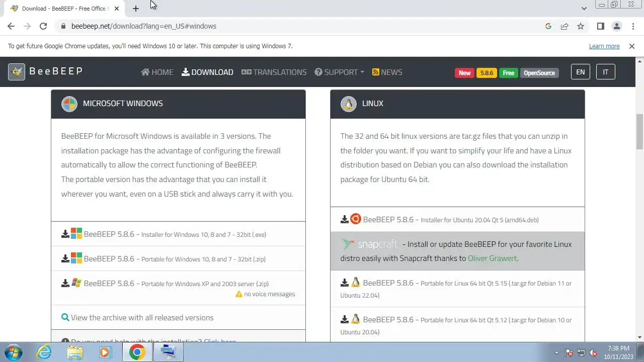This screenshot has height=362, width=644.
Task: Click the Chrome taskbar button
Action: [137, 352]
